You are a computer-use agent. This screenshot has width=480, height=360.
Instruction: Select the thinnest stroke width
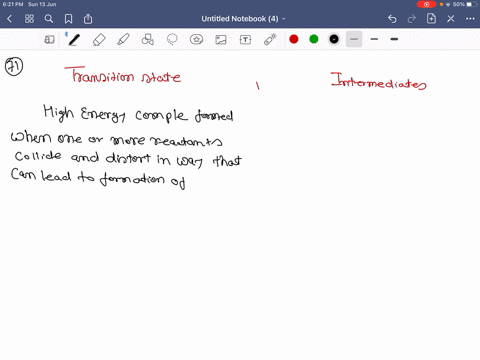[x=354, y=39]
